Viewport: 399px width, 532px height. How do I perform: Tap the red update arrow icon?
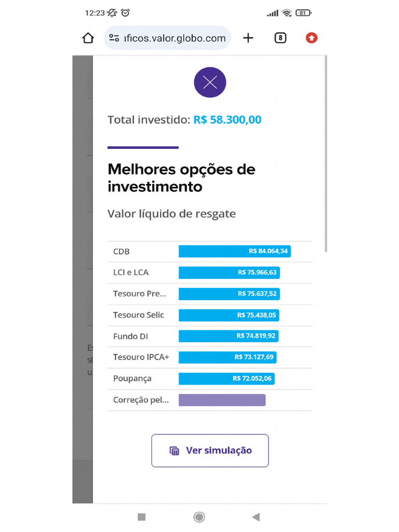point(311,38)
